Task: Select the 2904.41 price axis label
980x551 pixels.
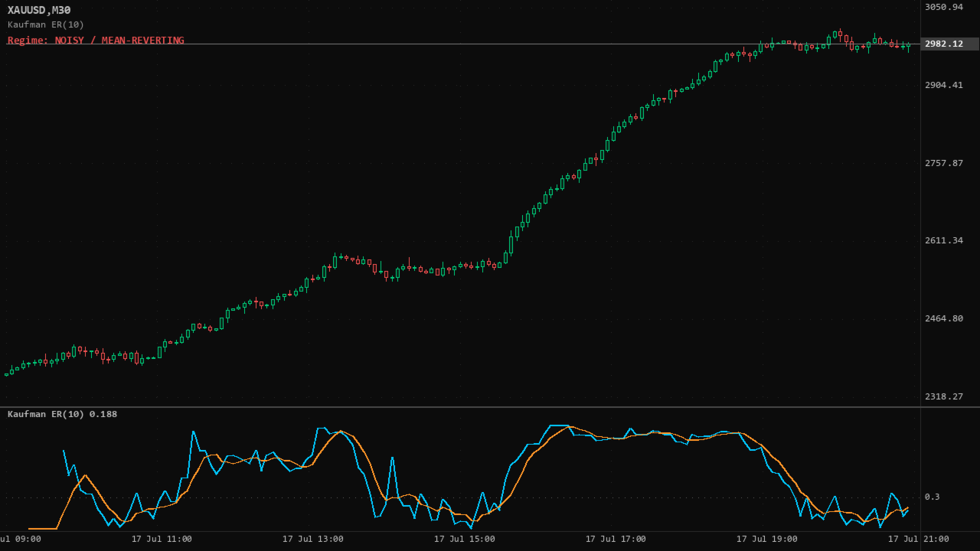Action: click(944, 85)
